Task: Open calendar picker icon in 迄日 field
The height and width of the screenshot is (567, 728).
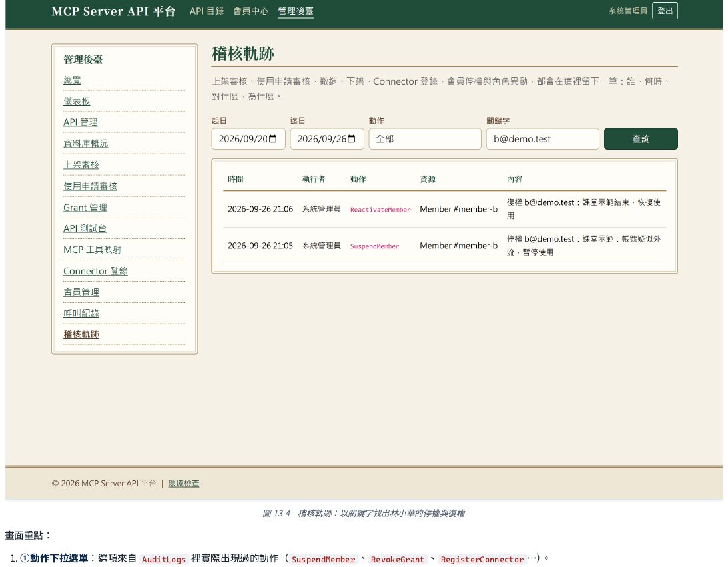Action: click(352, 138)
